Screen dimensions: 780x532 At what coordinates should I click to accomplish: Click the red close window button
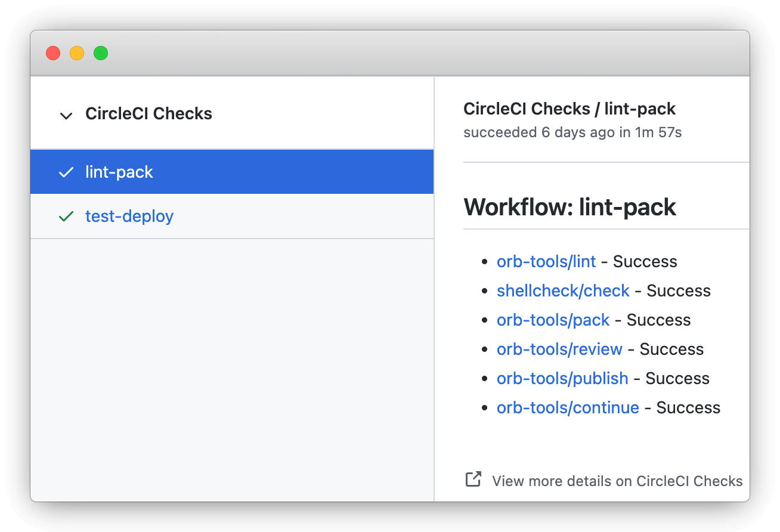(x=53, y=53)
